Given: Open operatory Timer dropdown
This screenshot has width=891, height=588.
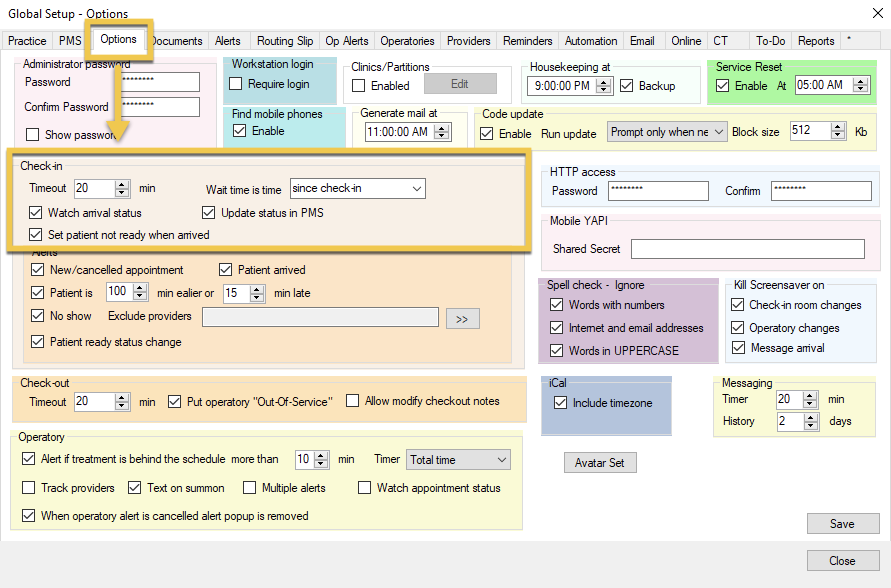Looking at the screenshot, I should coord(458,460).
